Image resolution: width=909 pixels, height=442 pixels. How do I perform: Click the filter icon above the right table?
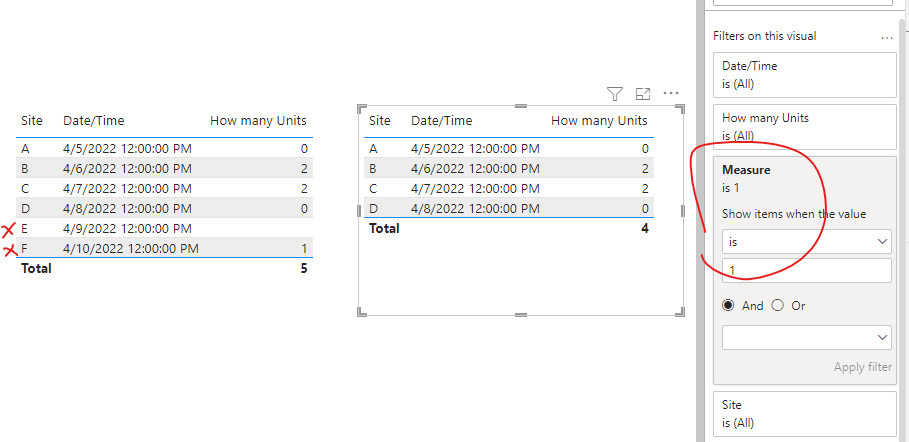pos(615,93)
